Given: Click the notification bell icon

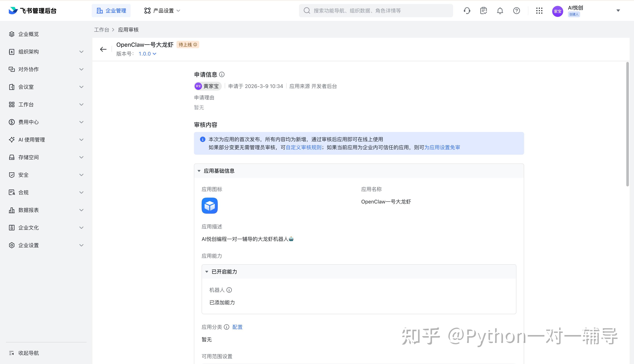Looking at the screenshot, I should [500, 11].
